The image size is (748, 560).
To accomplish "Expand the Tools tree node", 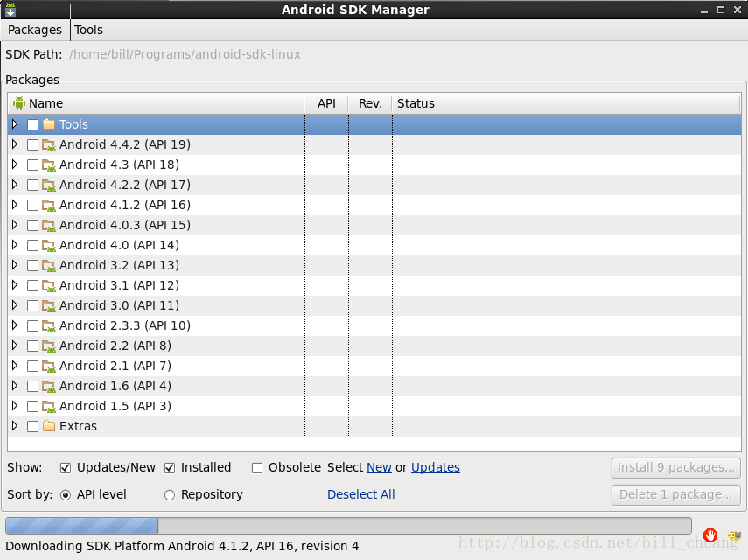I will (15, 124).
